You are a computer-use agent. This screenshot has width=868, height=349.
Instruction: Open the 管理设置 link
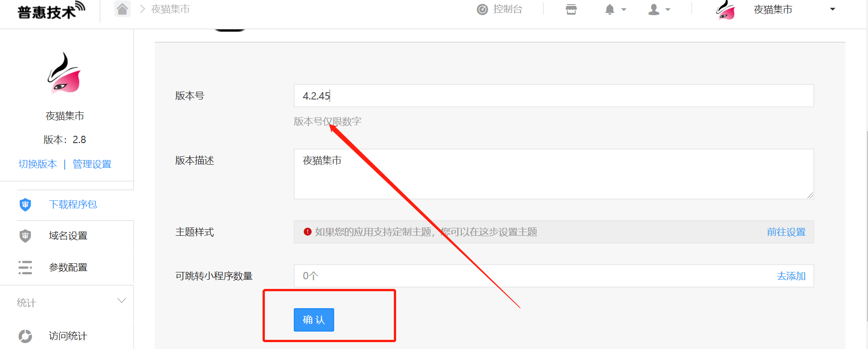[92, 164]
